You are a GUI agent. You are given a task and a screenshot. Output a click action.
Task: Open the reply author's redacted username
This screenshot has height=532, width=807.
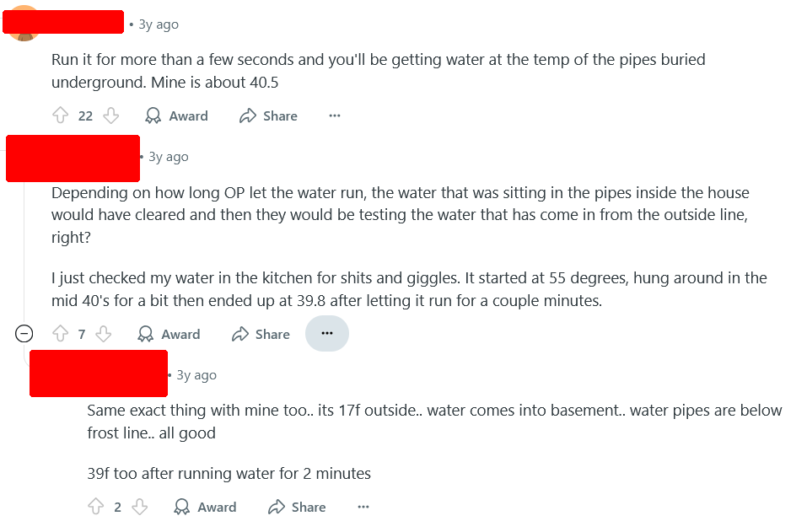point(99,373)
